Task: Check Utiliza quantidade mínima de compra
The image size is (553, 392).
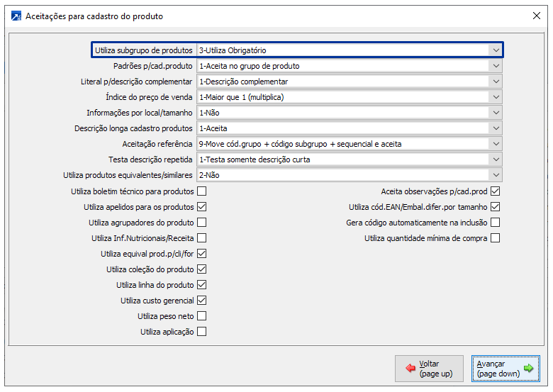Action: click(x=496, y=238)
